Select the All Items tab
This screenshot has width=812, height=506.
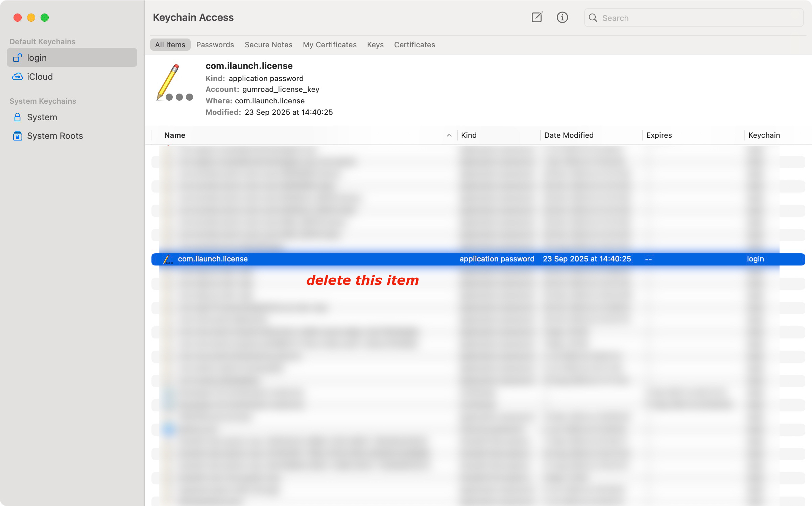[170, 45]
